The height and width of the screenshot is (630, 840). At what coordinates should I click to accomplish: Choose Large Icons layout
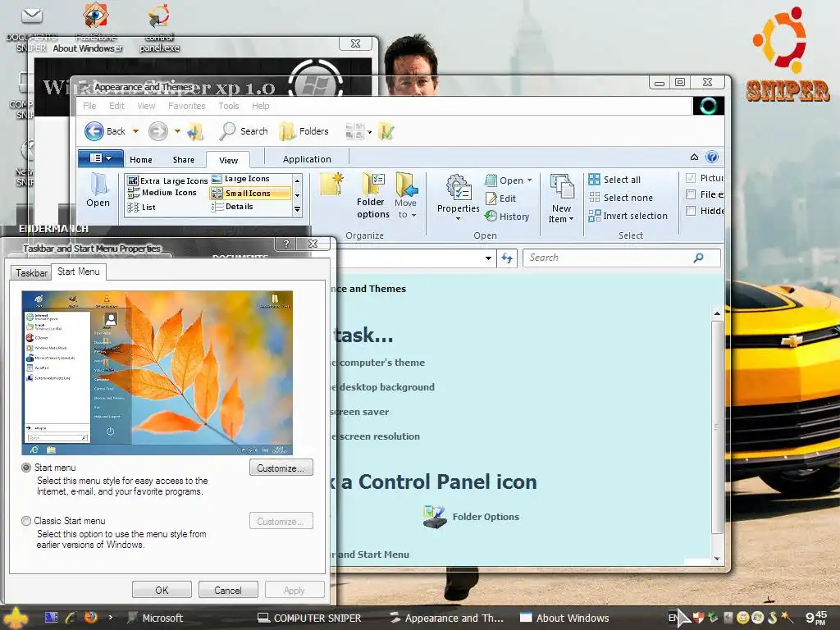pyautogui.click(x=240, y=179)
